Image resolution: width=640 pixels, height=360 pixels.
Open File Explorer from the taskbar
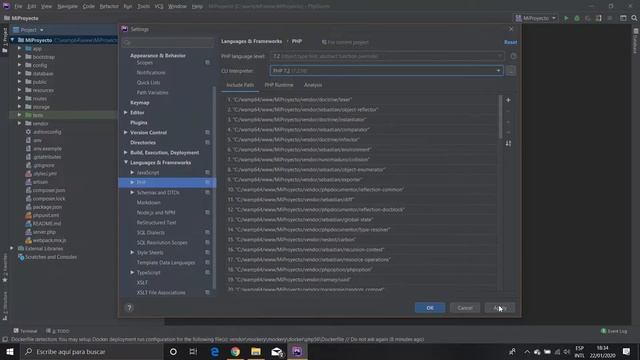coord(256,351)
